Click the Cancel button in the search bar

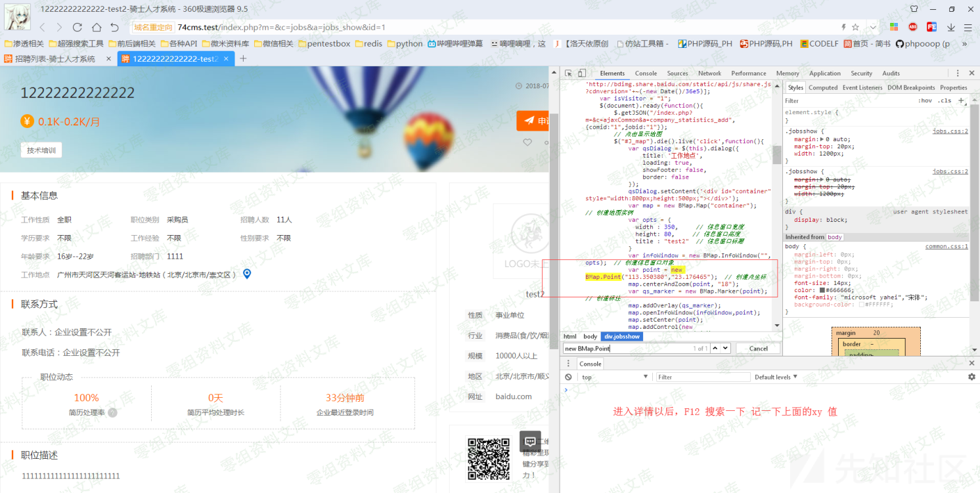pyautogui.click(x=758, y=349)
